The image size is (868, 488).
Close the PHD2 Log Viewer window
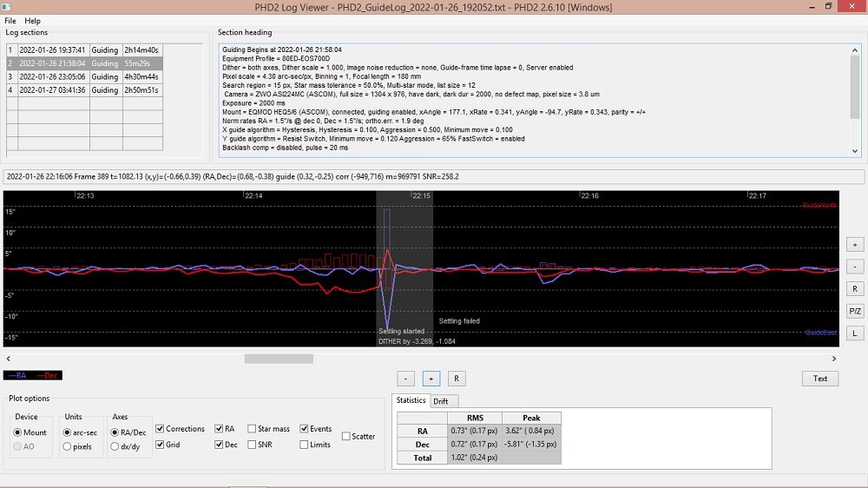click(x=852, y=7)
